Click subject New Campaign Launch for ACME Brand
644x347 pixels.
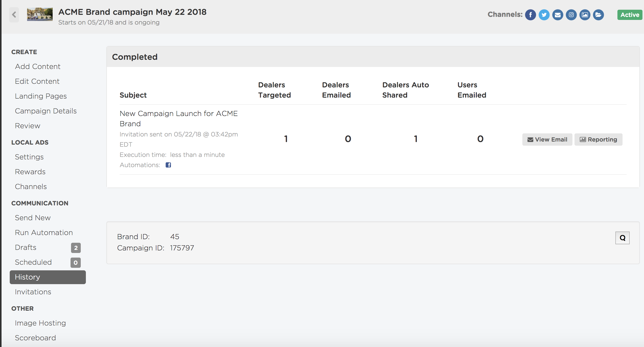(179, 119)
